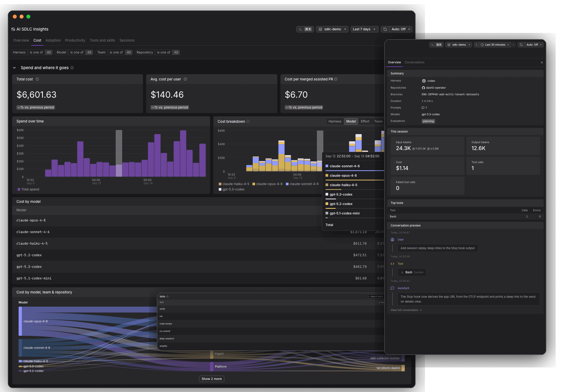
Task: Click refresh icon in session detail panel
Action: coord(521,45)
